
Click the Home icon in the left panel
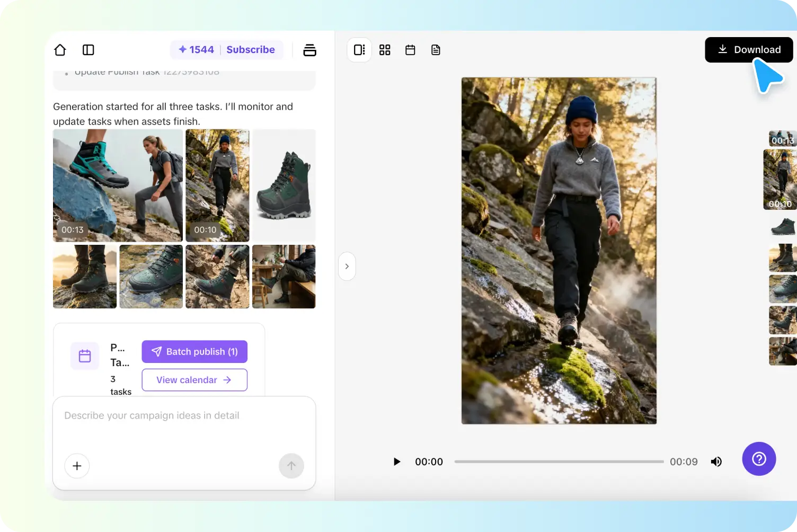(60, 49)
